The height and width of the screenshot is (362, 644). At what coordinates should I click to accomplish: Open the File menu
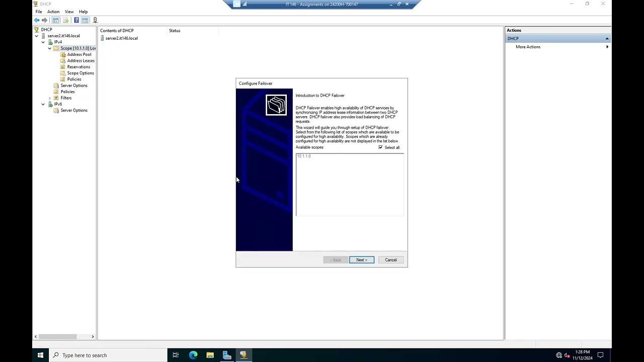[x=39, y=12]
